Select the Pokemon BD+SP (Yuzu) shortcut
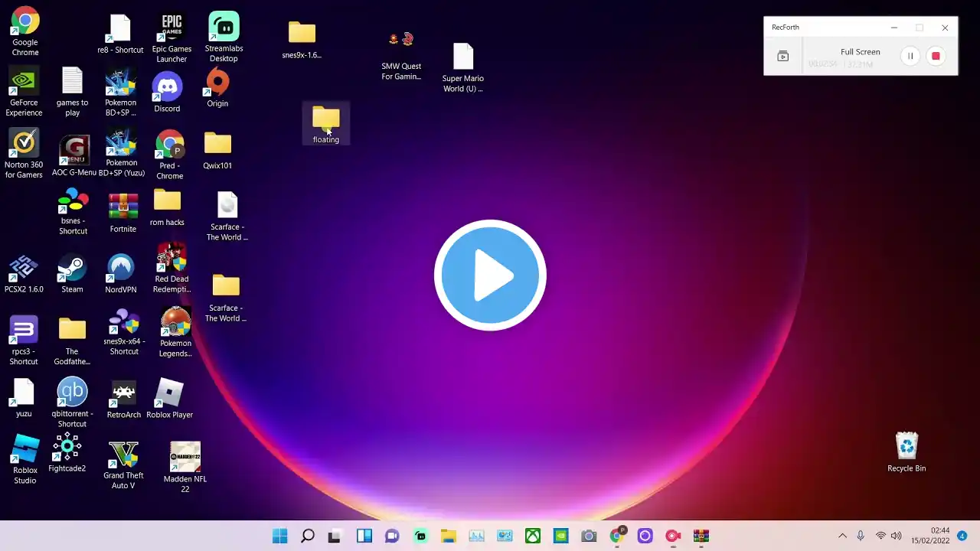Screen dimensions: 980x551 pos(121,154)
